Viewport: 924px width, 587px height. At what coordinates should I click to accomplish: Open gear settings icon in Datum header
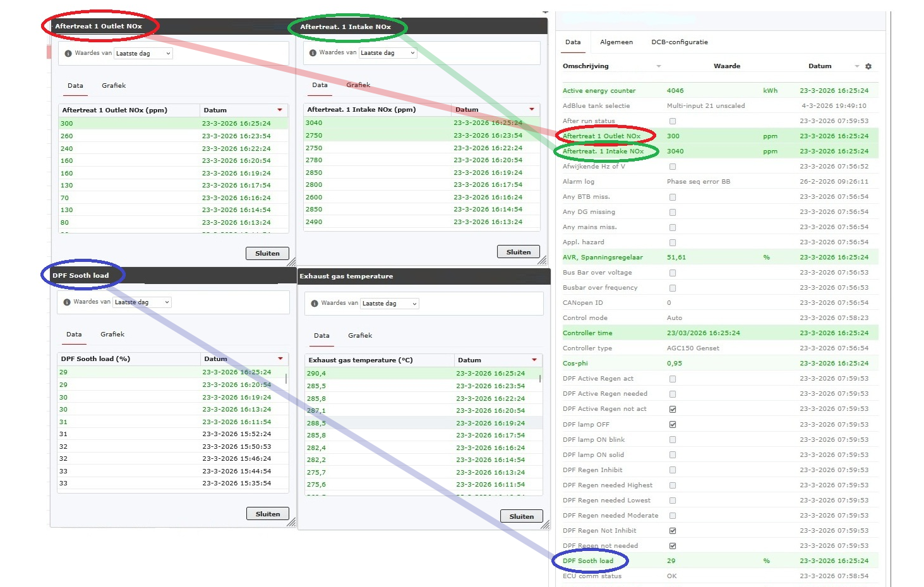(868, 66)
